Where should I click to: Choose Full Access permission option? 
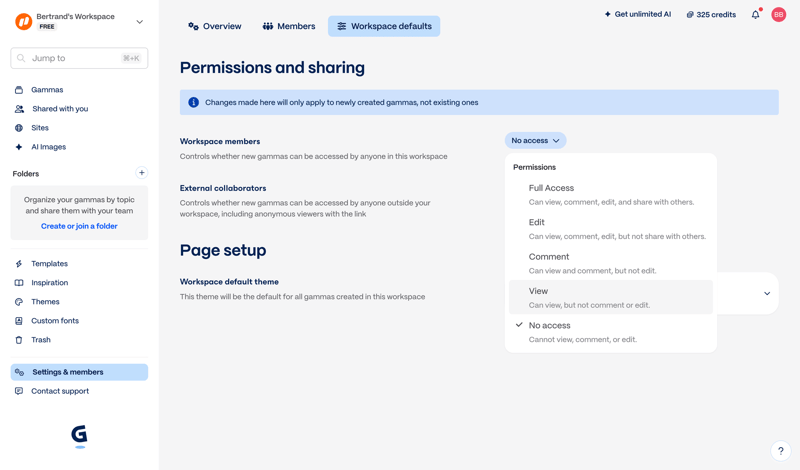(x=611, y=194)
